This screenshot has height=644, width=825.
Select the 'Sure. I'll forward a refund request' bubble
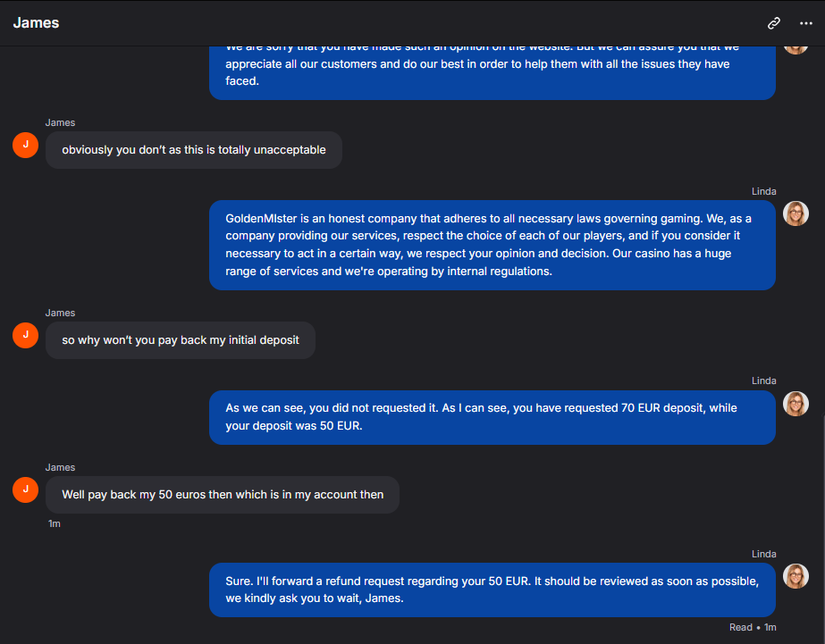tap(492, 590)
